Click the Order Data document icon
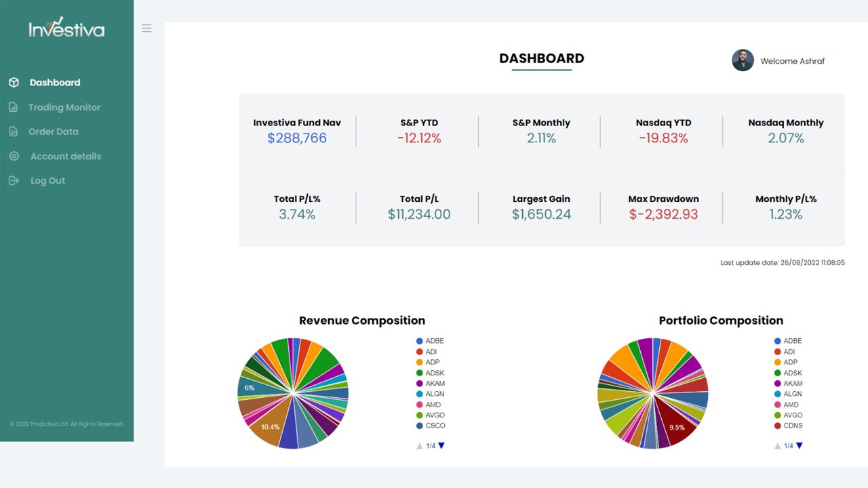 tap(14, 131)
